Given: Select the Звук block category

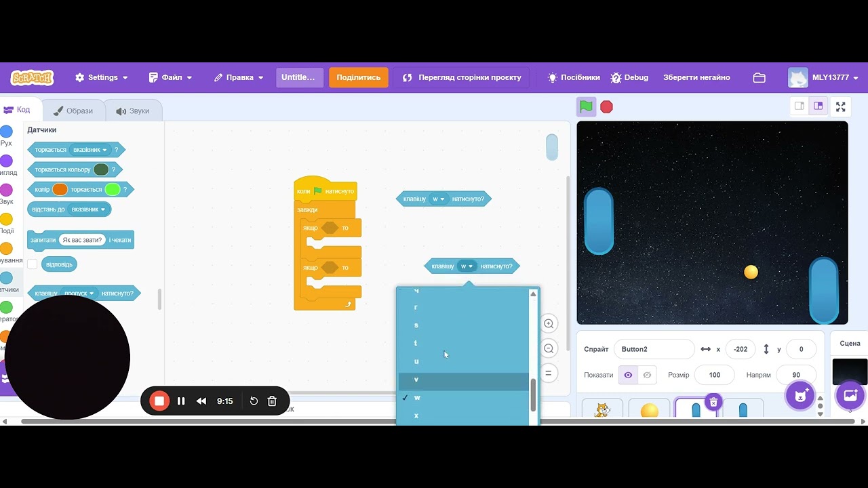Looking at the screenshot, I should tap(6, 194).
